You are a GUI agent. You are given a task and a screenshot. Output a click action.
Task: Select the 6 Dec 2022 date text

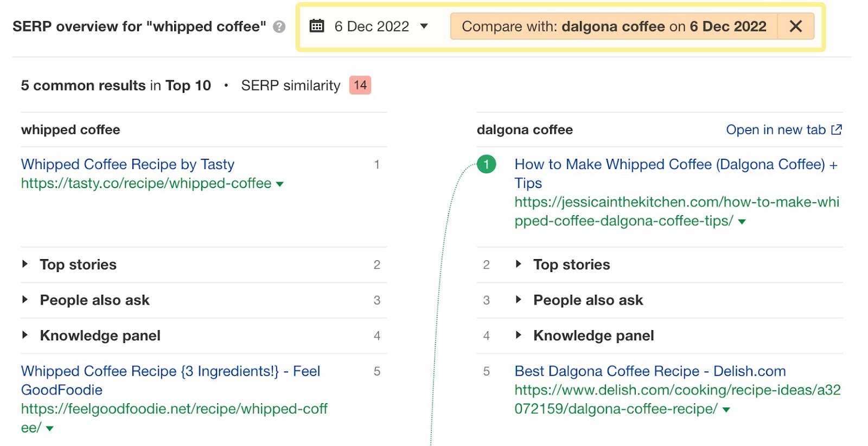point(372,27)
